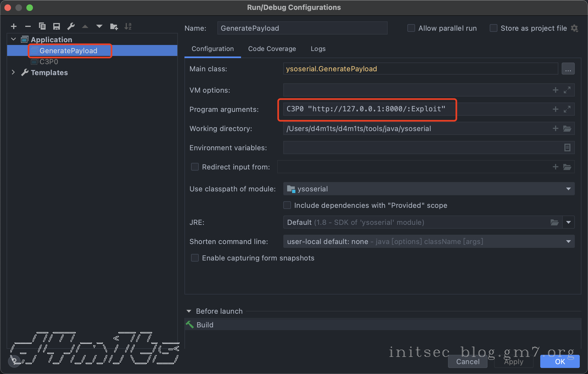Check Redirect input from option
The height and width of the screenshot is (374, 588).
195,167
